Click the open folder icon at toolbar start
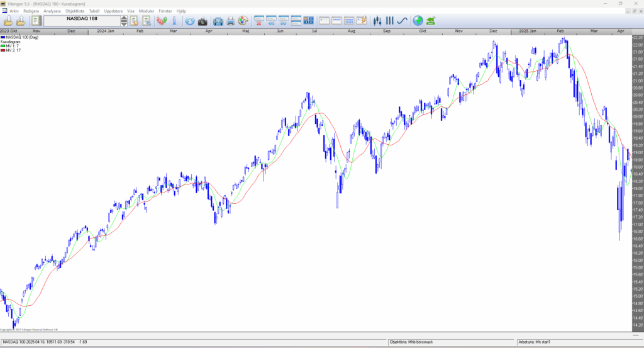Screen dimensions: 644x348 tap(8, 21)
